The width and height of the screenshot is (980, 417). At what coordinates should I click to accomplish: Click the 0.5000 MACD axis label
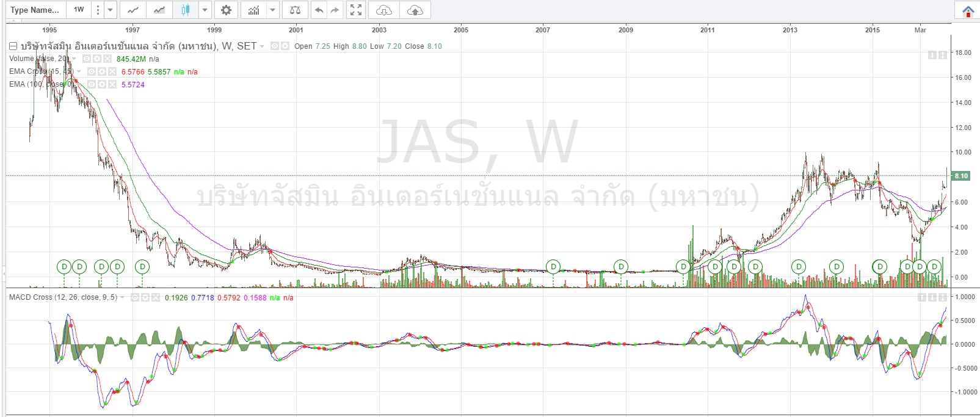pyautogui.click(x=965, y=321)
